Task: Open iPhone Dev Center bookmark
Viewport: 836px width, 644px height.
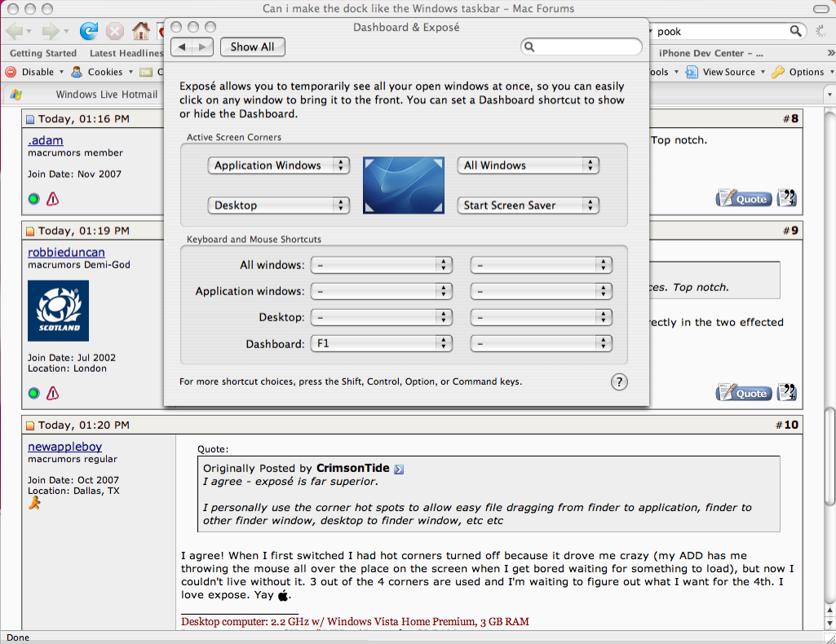Action: coord(710,53)
